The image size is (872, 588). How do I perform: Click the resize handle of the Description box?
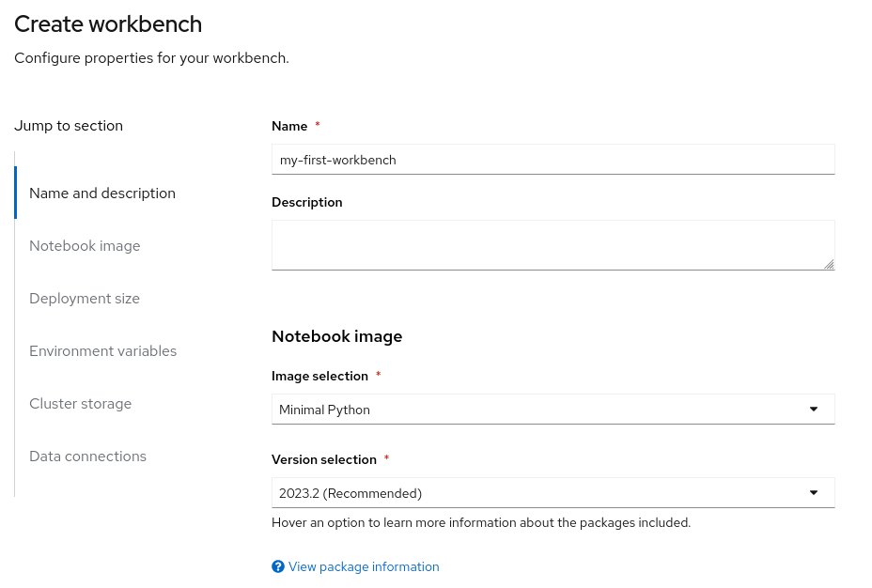829,265
